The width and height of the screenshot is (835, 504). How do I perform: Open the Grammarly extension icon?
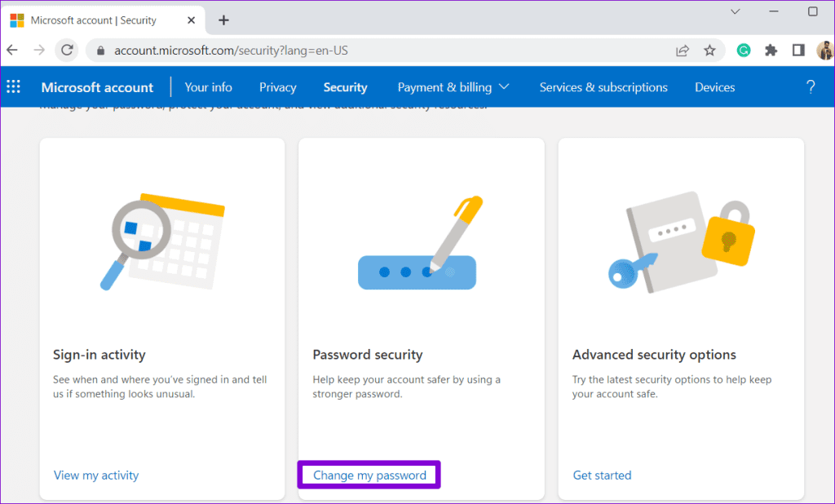tap(744, 51)
